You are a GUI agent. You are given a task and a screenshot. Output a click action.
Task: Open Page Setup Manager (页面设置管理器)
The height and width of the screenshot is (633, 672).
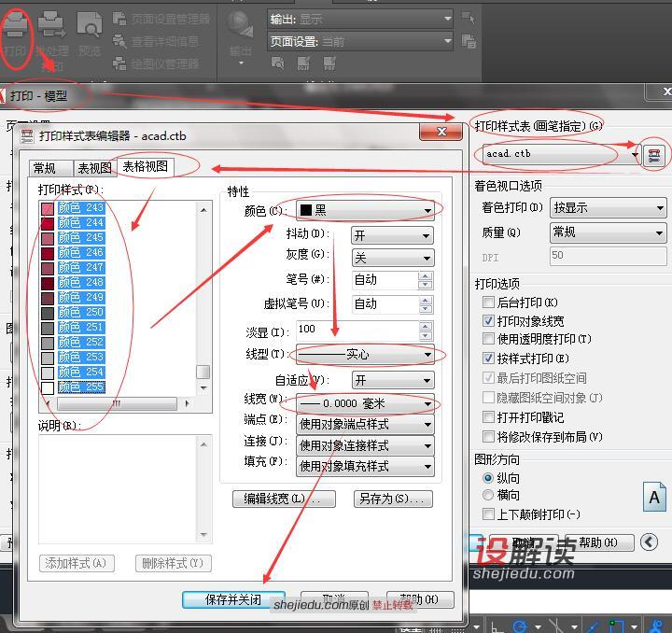tap(161, 19)
